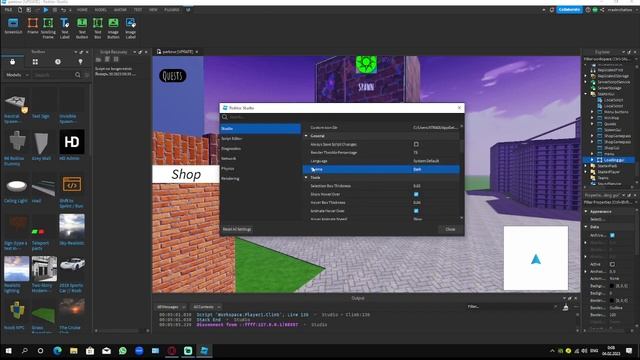Screen dimensions: 640x360
Task: Collapse the Tools settings section
Action: click(306, 178)
